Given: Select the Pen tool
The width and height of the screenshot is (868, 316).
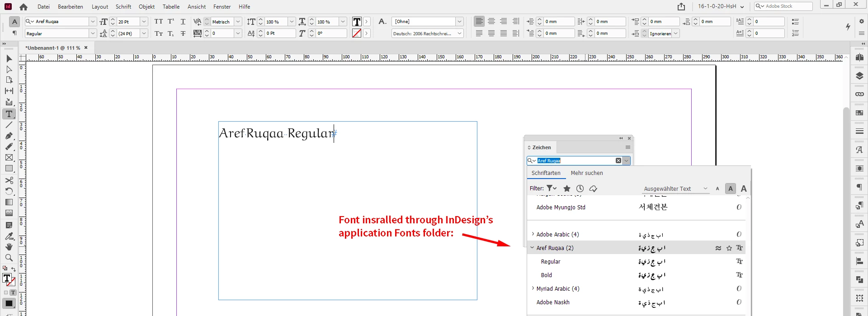Looking at the screenshot, I should pos(9,136).
